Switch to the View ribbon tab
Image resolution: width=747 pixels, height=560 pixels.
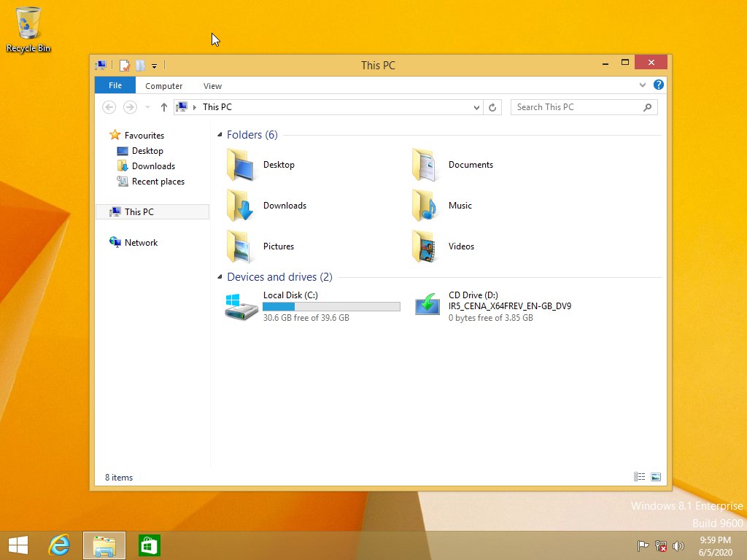212,86
